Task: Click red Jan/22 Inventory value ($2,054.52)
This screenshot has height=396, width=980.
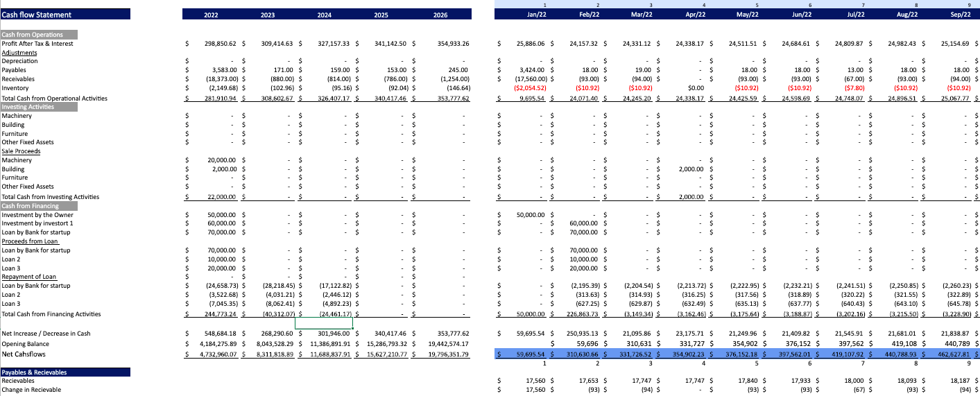Action: [530, 88]
